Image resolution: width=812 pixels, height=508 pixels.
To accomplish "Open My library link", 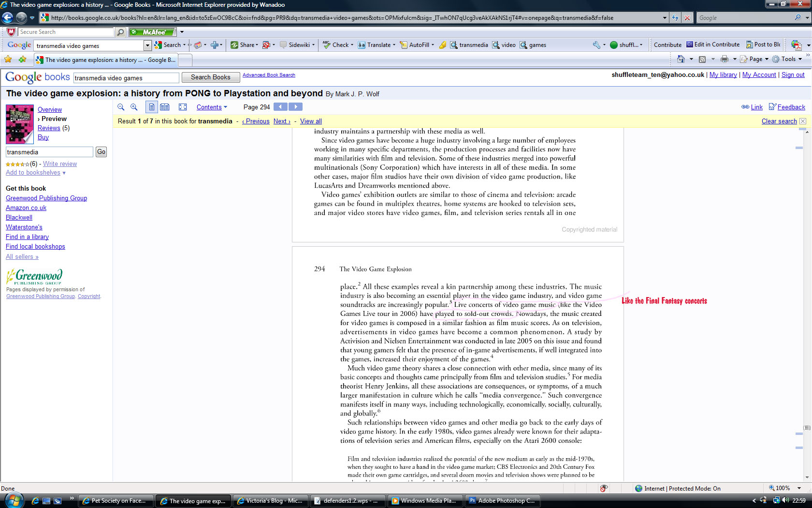I will [x=723, y=75].
